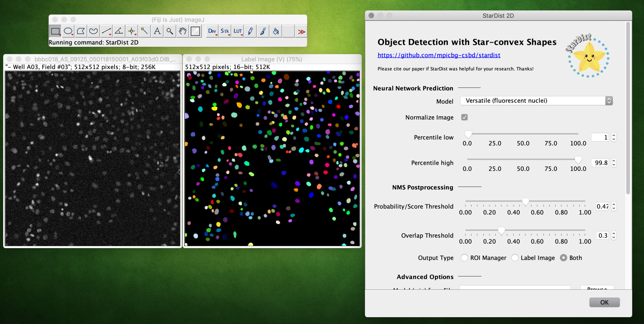Open the LUT lookup table menu
The height and width of the screenshot is (324, 644).
[237, 31]
